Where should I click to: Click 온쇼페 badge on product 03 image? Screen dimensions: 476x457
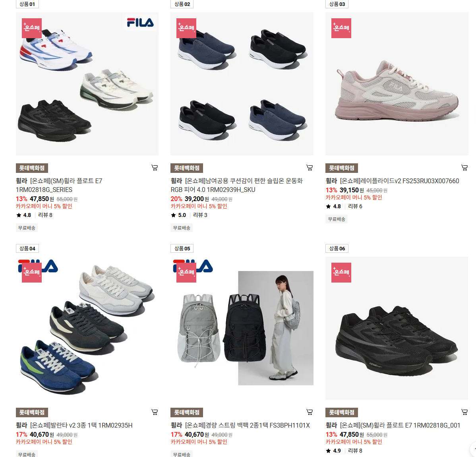[341, 28]
